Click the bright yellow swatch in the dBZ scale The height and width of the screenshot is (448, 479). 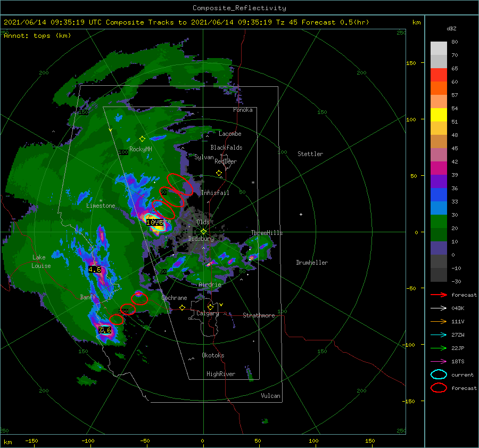point(439,115)
